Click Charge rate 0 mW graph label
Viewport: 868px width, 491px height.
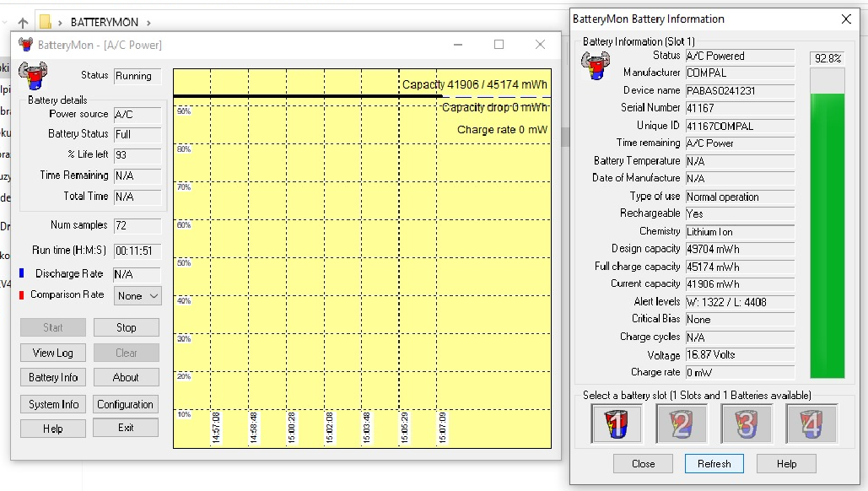tap(502, 130)
